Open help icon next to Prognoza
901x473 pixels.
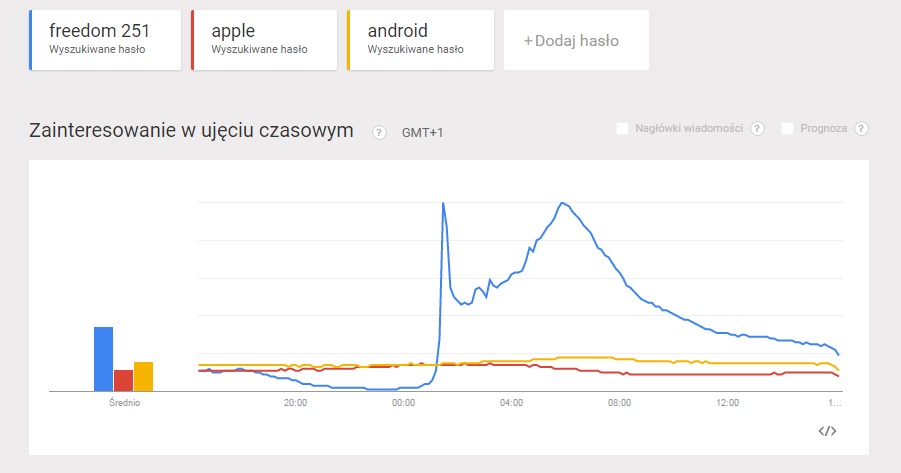coord(861,129)
